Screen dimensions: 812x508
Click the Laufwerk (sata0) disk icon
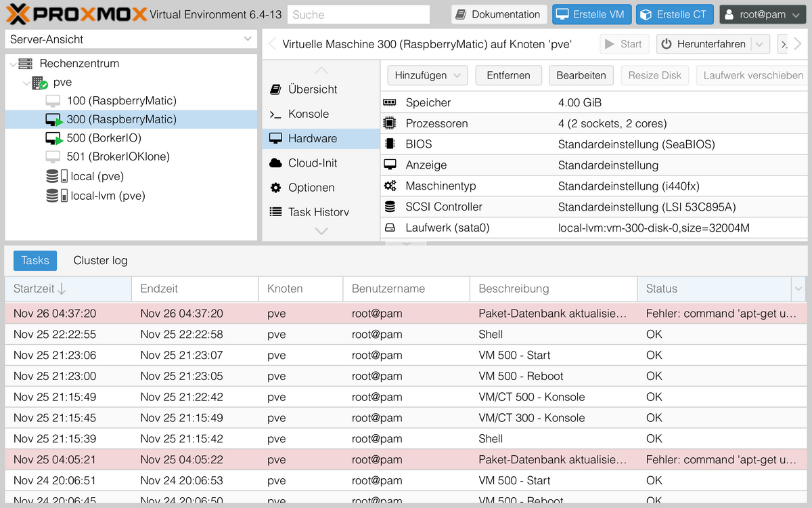(390, 228)
